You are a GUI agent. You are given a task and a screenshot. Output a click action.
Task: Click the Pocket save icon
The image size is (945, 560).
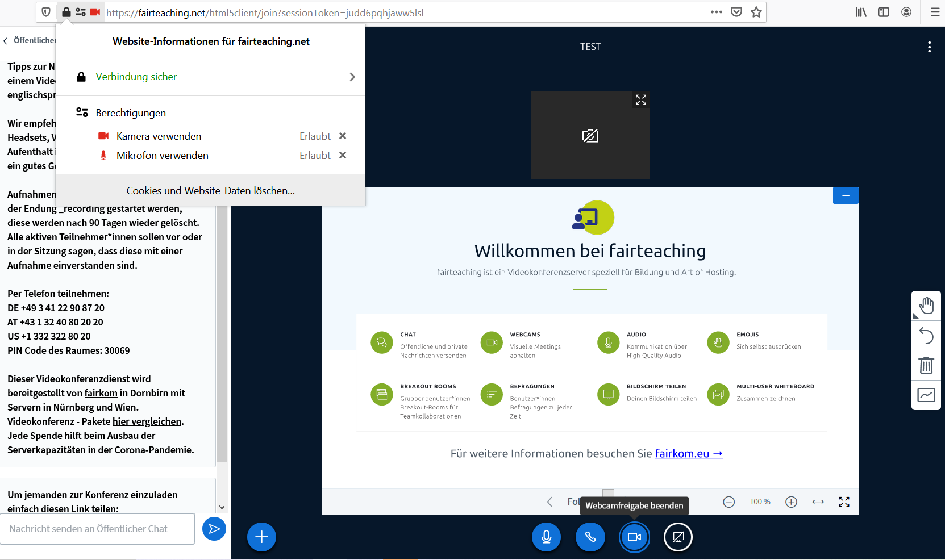736,12
